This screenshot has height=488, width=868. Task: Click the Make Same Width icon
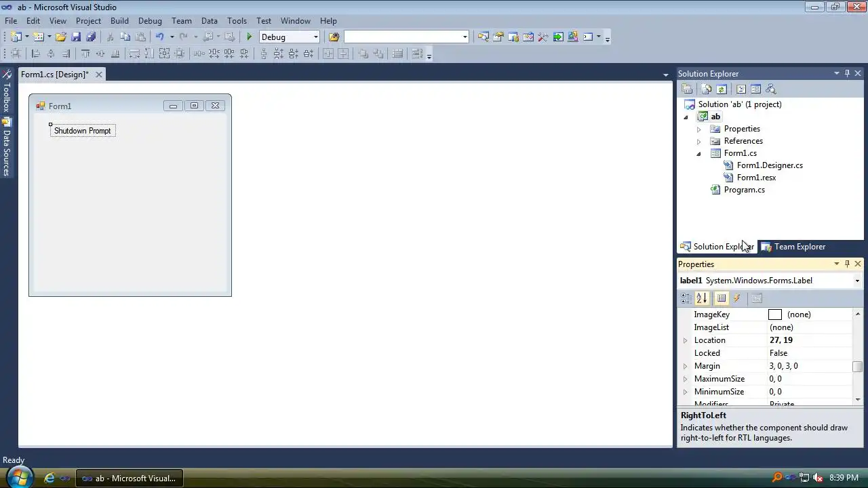point(134,54)
